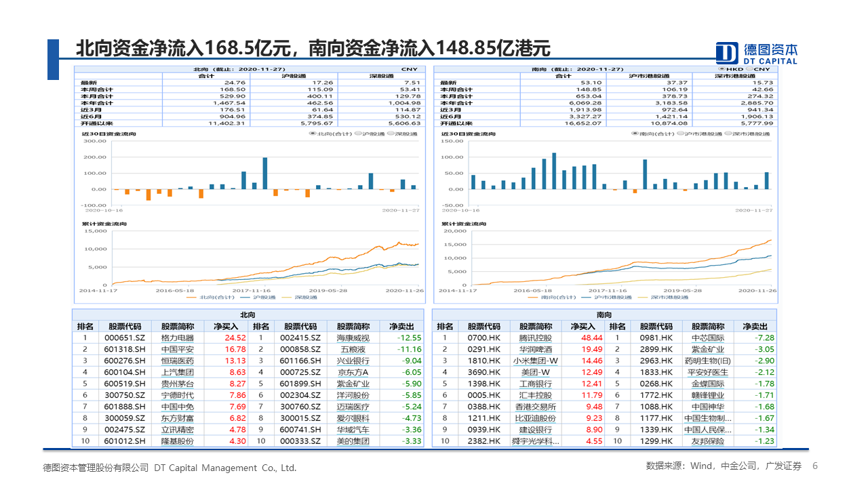Click the 开通以来 row label in the 南向 table
The width and height of the screenshot is (868, 488).
[456, 123]
